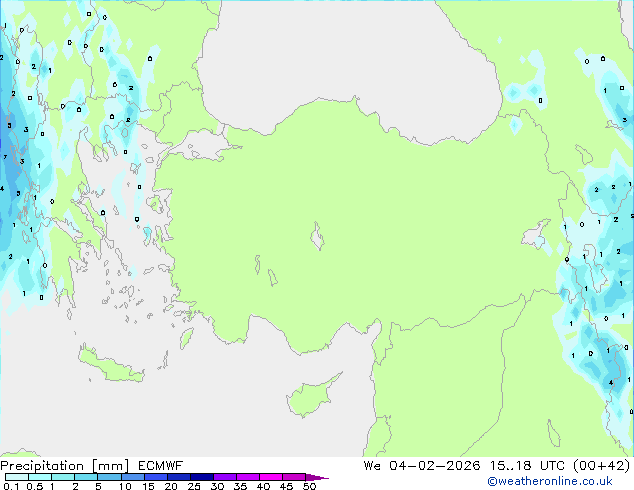Select the 50 mm magenta legend arrow
The height and width of the screenshot is (490, 634).
(x=316, y=477)
